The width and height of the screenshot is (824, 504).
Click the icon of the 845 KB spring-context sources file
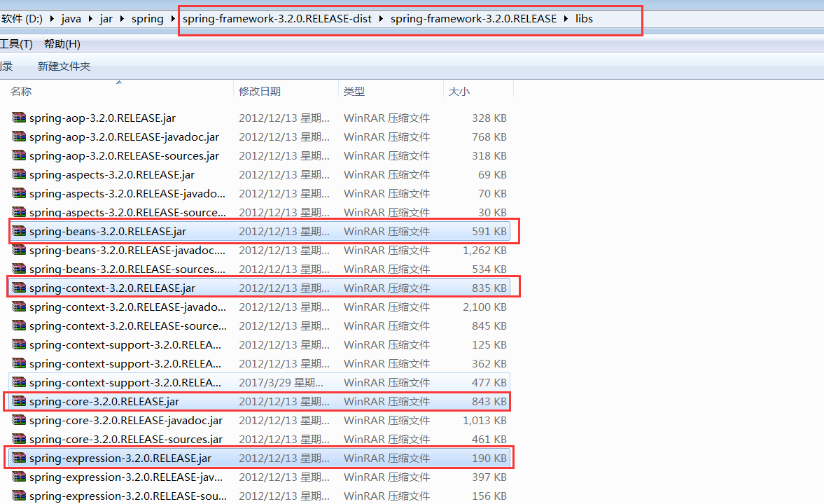[19, 325]
